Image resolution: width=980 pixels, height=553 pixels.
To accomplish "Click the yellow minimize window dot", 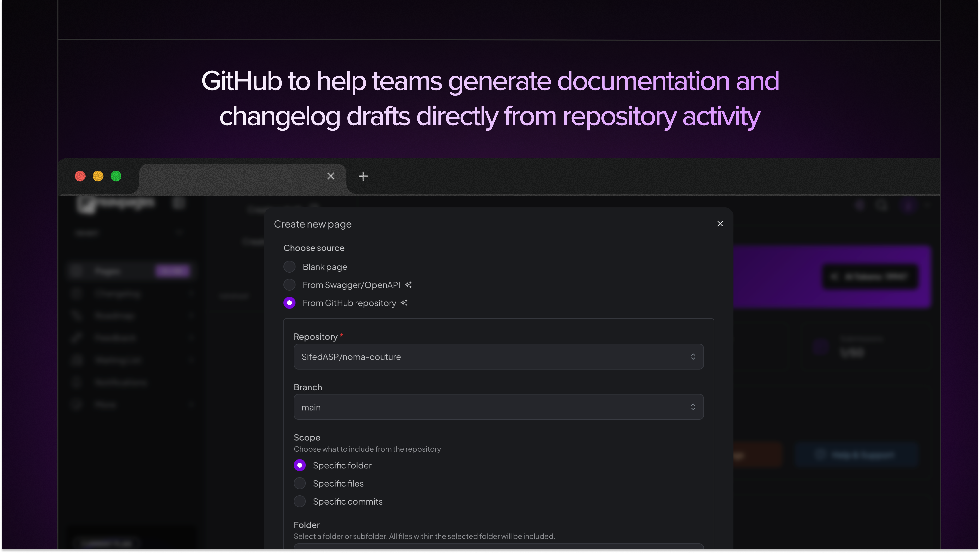I will [x=98, y=176].
